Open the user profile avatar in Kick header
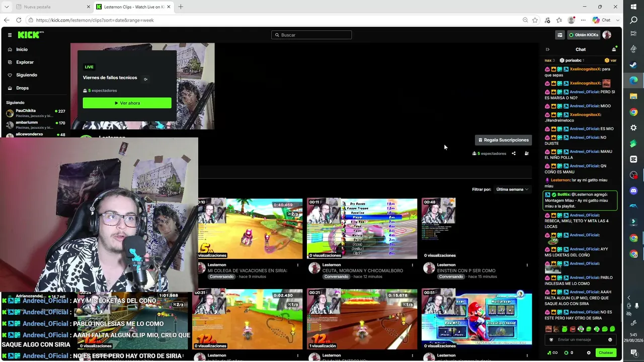The height and width of the screenshot is (362, 644). [x=607, y=35]
